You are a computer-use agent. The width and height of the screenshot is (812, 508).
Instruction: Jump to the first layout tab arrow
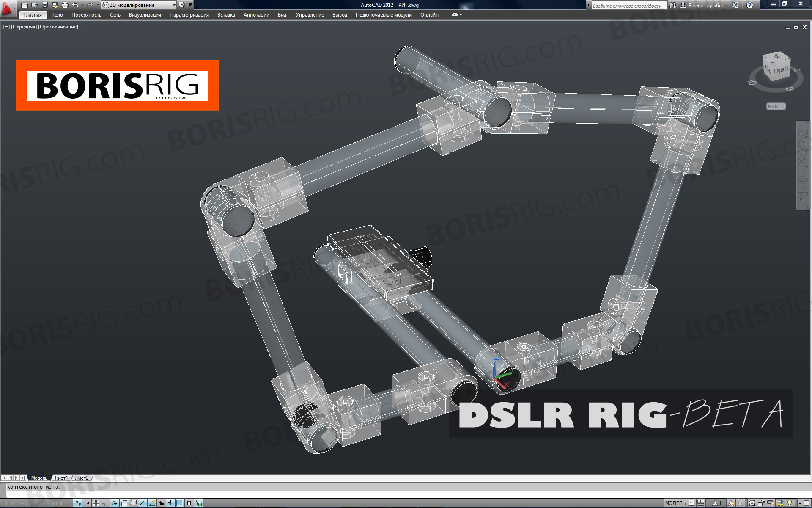[4, 478]
